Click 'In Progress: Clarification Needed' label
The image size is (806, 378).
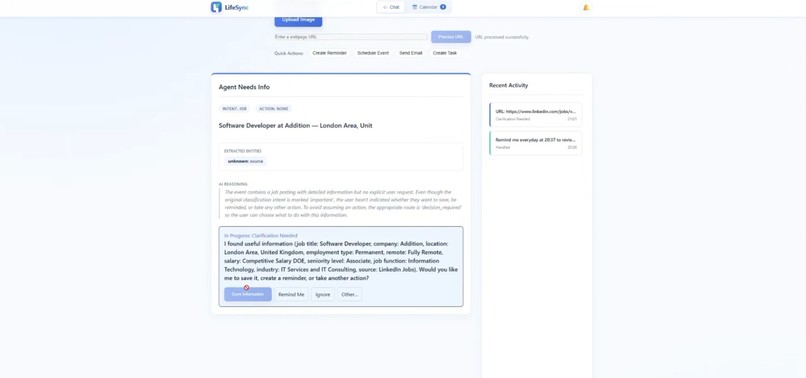tap(261, 236)
